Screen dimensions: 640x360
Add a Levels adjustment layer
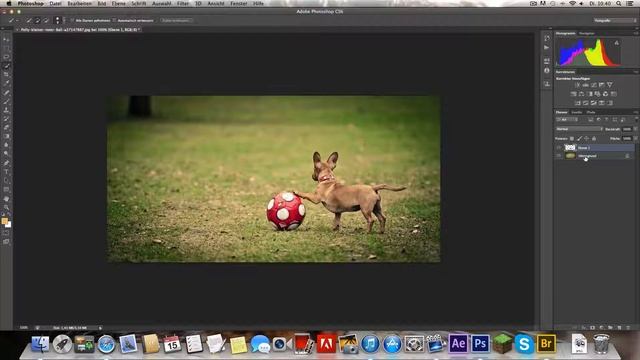585,85
